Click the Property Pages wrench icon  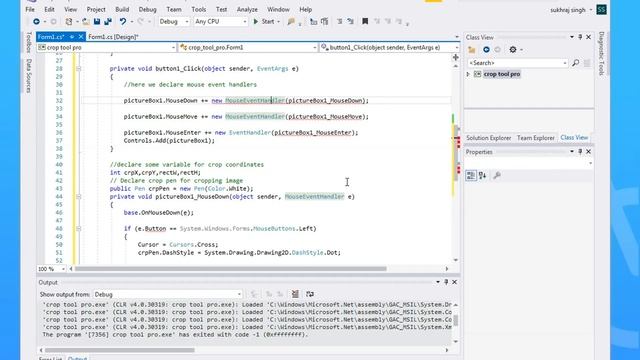point(497,176)
